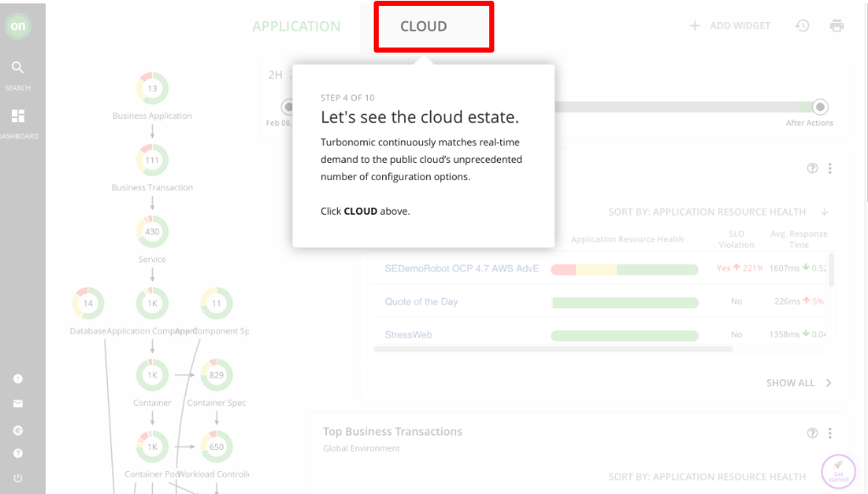Open Top Business Transactions options menu
This screenshot has width=868, height=494.
pos(830,433)
